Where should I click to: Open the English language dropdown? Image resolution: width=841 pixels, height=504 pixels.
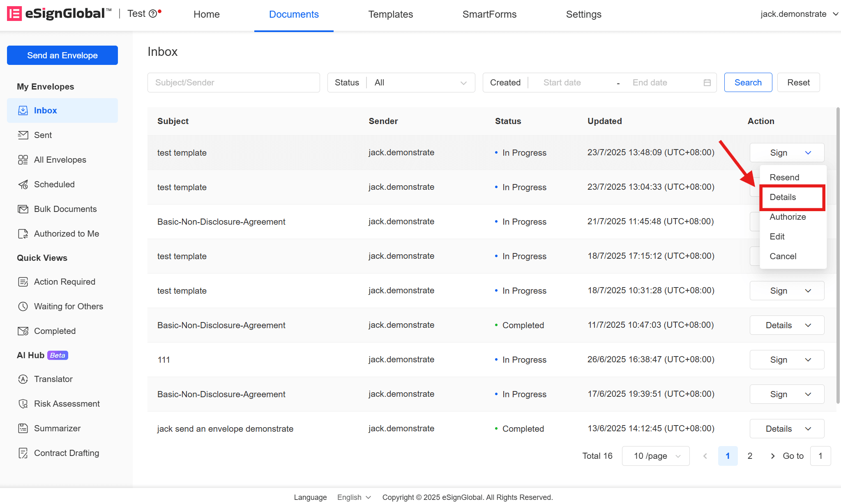click(354, 497)
